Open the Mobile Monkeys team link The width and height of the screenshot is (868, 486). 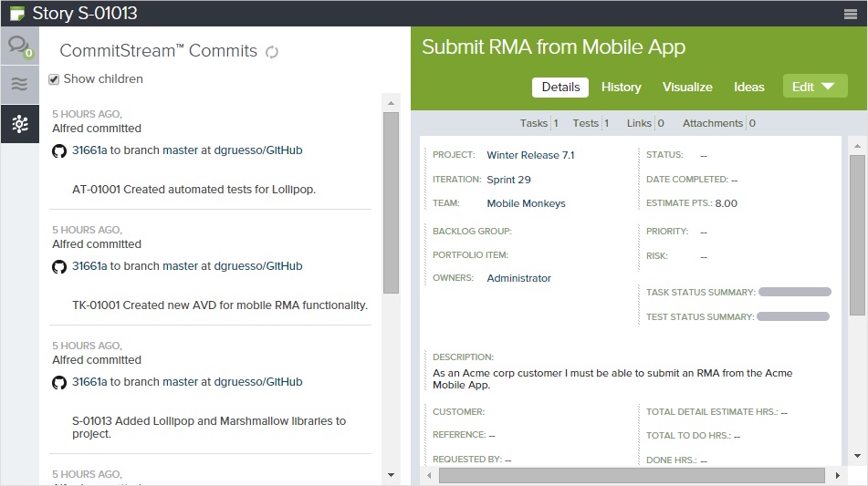526,203
